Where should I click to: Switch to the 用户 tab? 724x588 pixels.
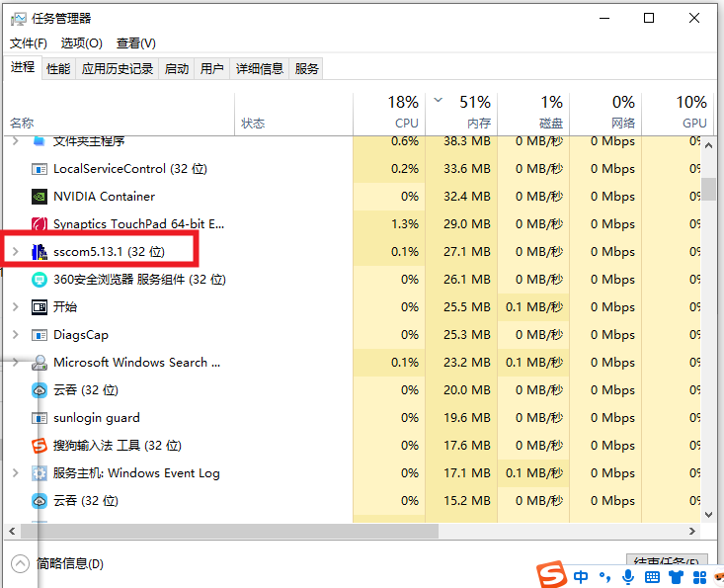[x=212, y=69]
